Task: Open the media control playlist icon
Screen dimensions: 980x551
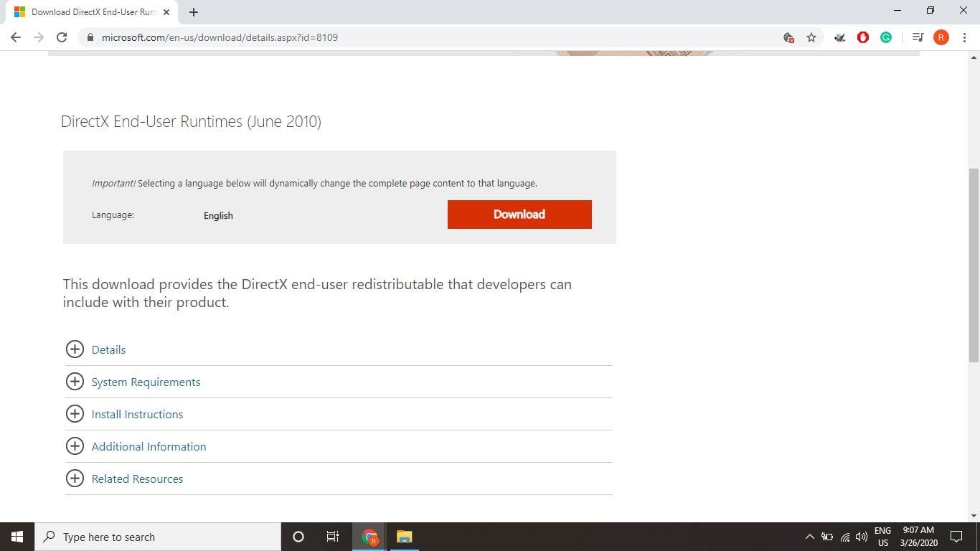Action: point(917,37)
